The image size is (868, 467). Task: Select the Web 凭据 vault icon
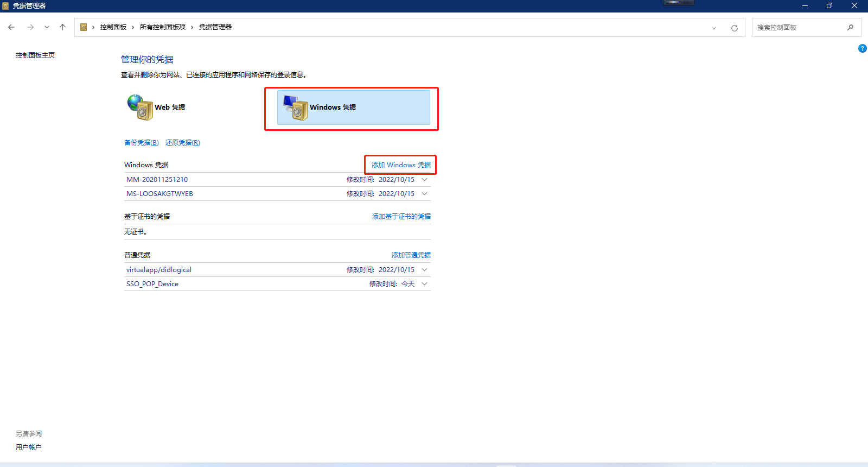click(140, 107)
